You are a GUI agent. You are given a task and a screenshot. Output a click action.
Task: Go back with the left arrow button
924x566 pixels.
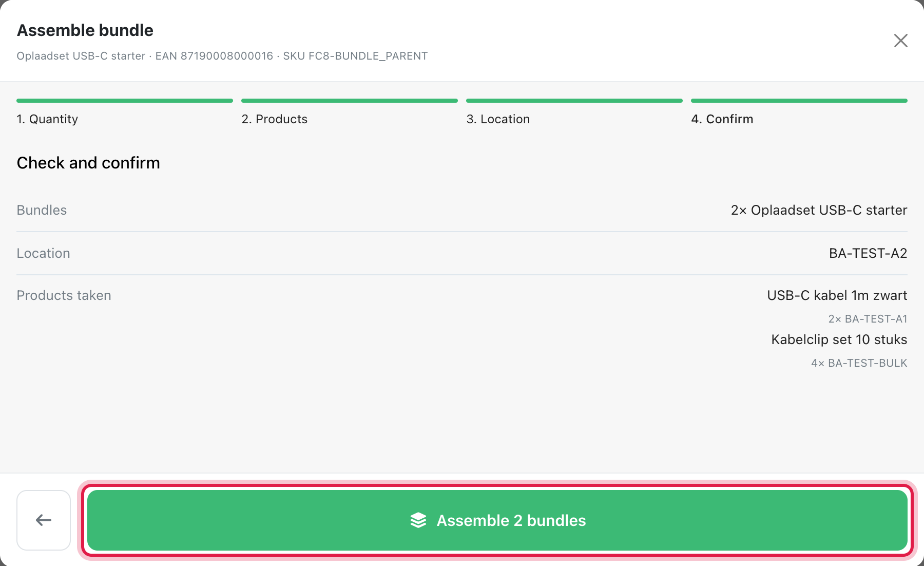tap(44, 520)
